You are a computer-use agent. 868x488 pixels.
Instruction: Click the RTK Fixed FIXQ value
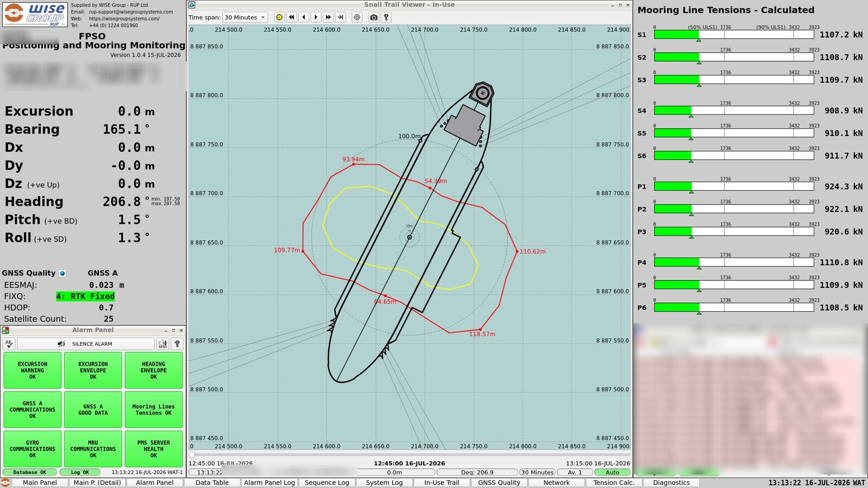coord(85,297)
